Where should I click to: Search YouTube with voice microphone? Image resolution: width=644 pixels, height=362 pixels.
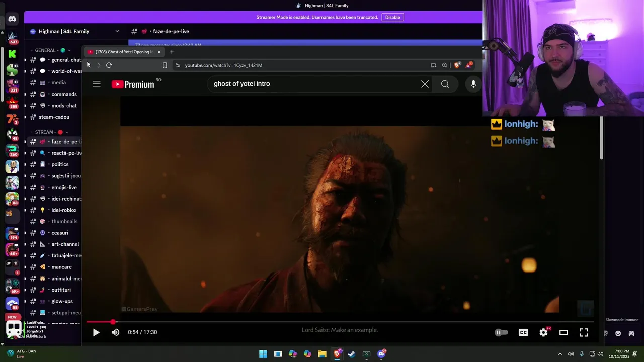[473, 84]
